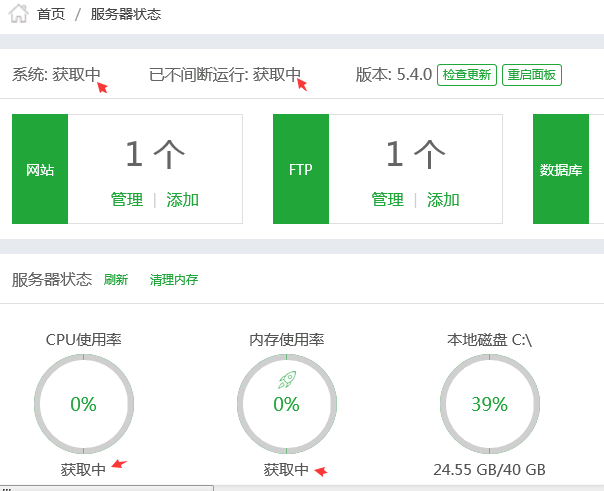Click the horizontal scrollbar at bottom
This screenshot has width=604, height=491.
(x=106, y=488)
